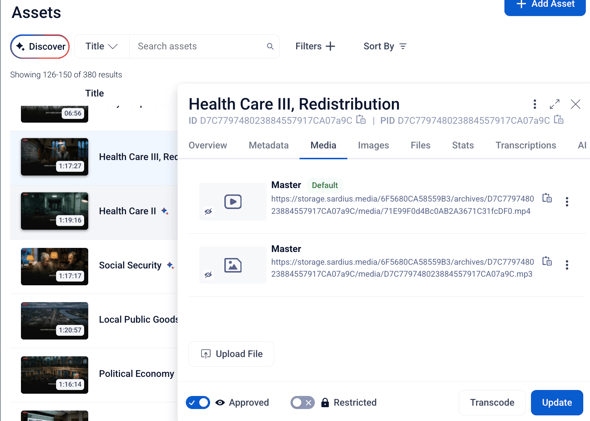Select the Health Care II thumbnail

55,211
